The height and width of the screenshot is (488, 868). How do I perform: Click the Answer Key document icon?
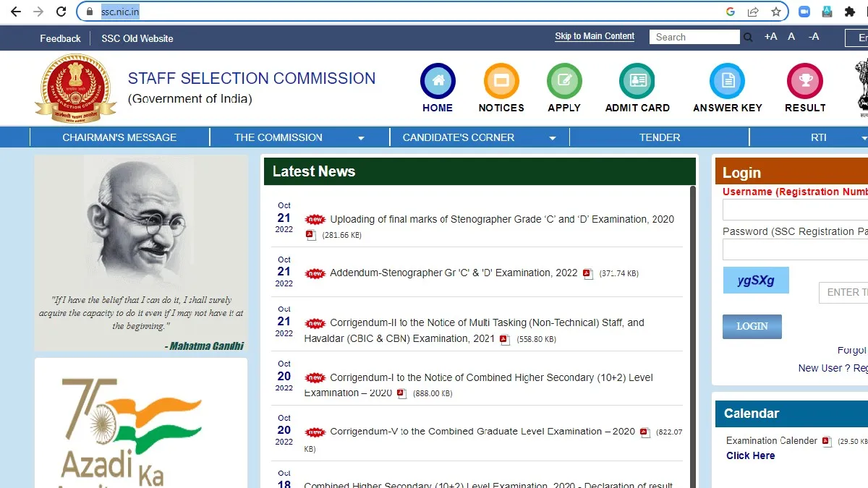coord(727,81)
